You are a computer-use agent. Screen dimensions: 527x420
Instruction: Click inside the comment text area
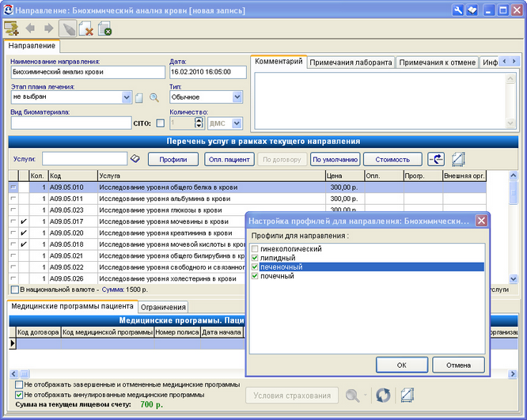[x=380, y=100]
